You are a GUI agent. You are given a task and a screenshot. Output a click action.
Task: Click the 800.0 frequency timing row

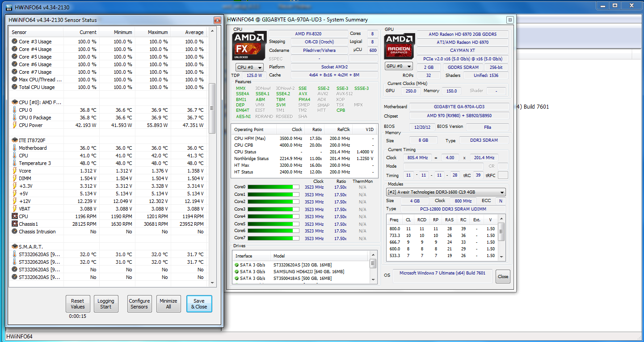tap(442, 229)
